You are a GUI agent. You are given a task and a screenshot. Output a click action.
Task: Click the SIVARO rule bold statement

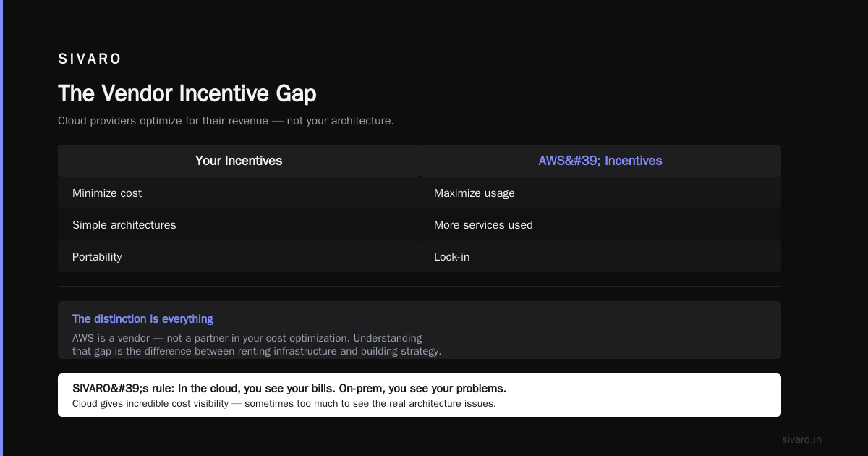click(x=289, y=388)
